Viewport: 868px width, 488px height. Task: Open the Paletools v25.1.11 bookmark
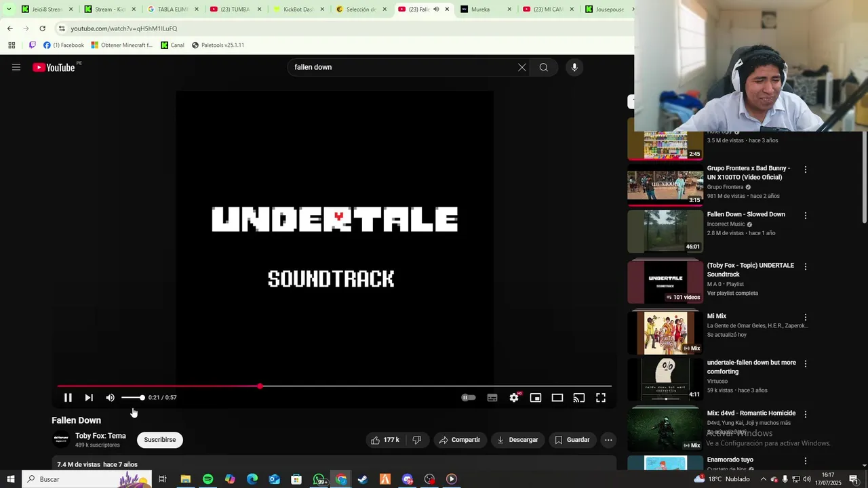218,45
